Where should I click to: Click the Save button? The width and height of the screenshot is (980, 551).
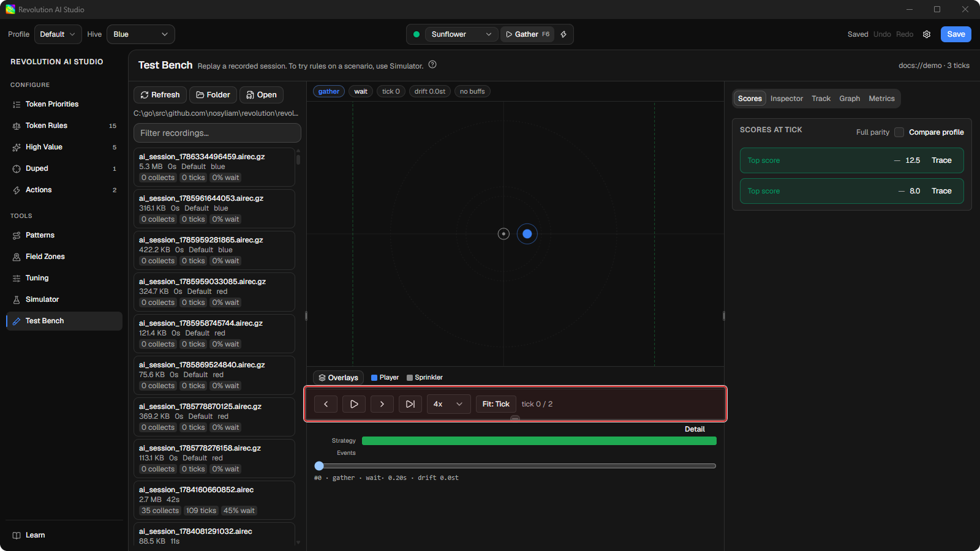tap(956, 34)
